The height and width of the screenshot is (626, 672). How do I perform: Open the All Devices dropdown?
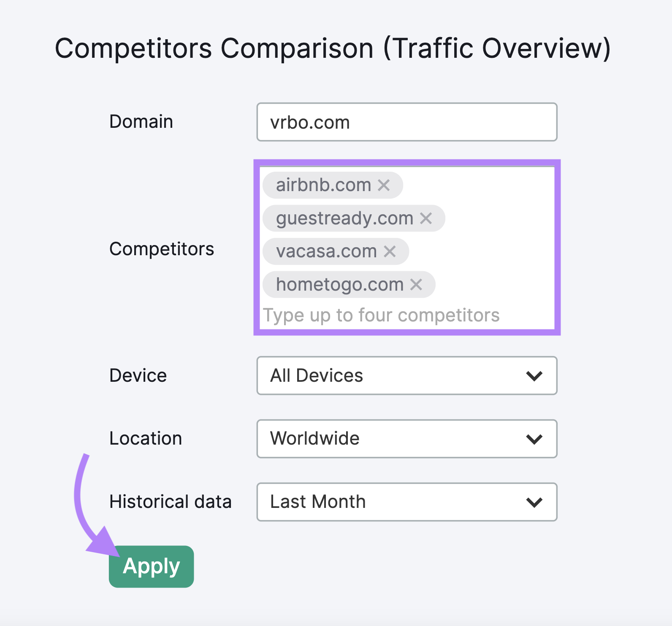407,375
